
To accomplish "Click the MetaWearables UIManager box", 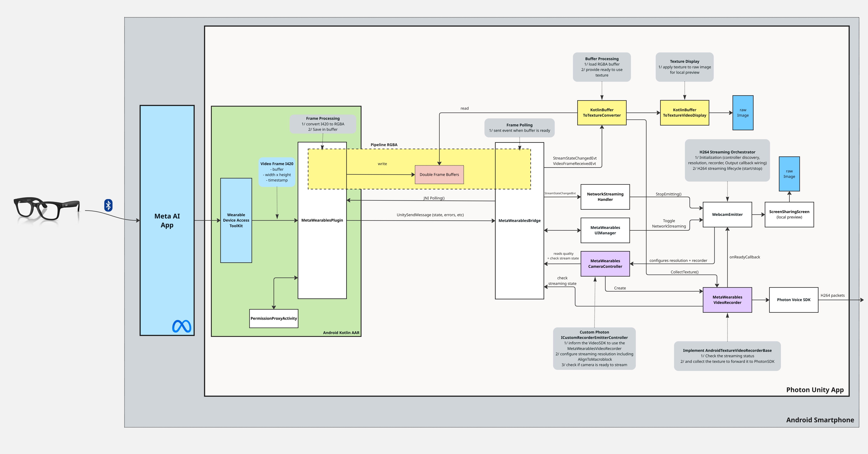I will click(x=605, y=230).
